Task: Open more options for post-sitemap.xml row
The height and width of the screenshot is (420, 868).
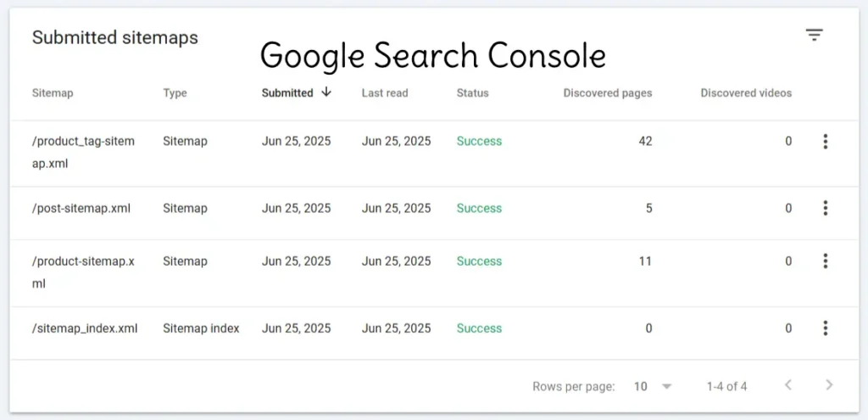Action: tap(825, 209)
